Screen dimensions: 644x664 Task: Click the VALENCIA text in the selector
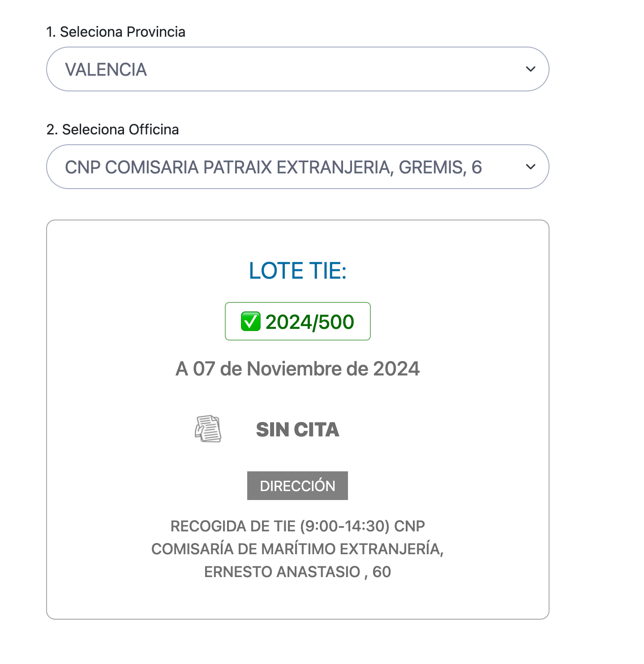point(106,69)
